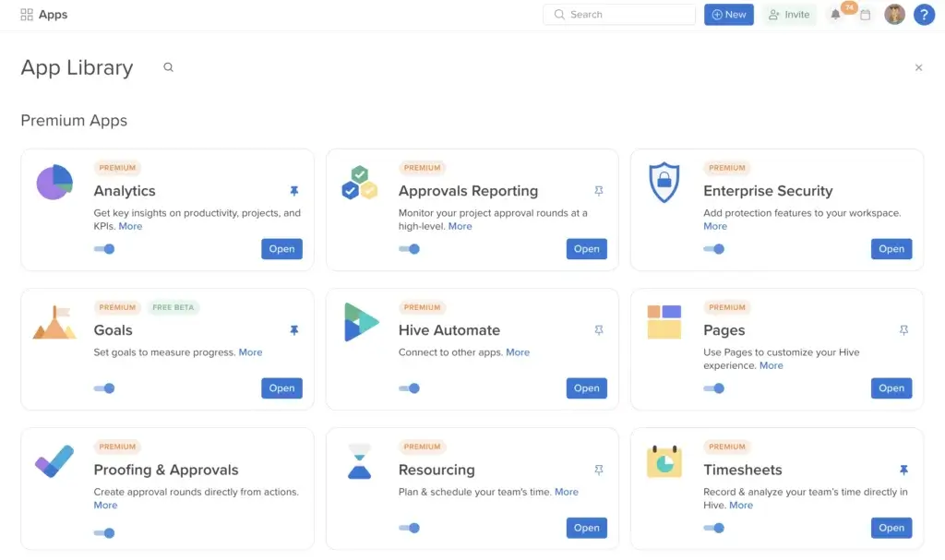Click the Goals mountain flag icon
Image resolution: width=945 pixels, height=560 pixels.
(x=54, y=322)
